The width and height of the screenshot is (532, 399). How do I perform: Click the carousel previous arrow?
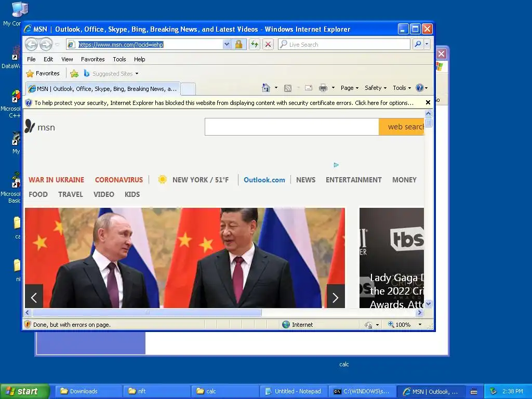[x=34, y=297]
